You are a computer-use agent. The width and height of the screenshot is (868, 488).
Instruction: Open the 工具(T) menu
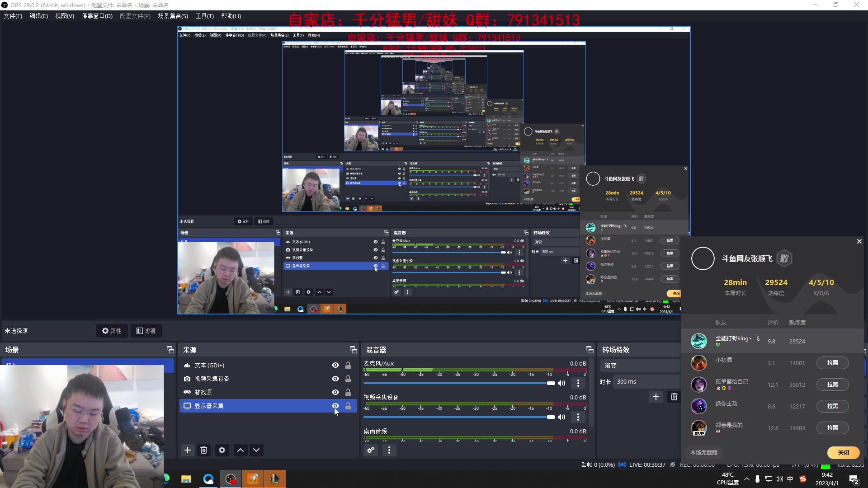pyautogui.click(x=205, y=16)
